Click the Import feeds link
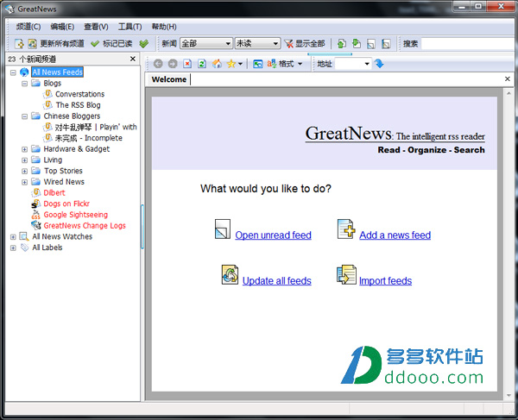This screenshot has width=518, height=420. click(386, 281)
